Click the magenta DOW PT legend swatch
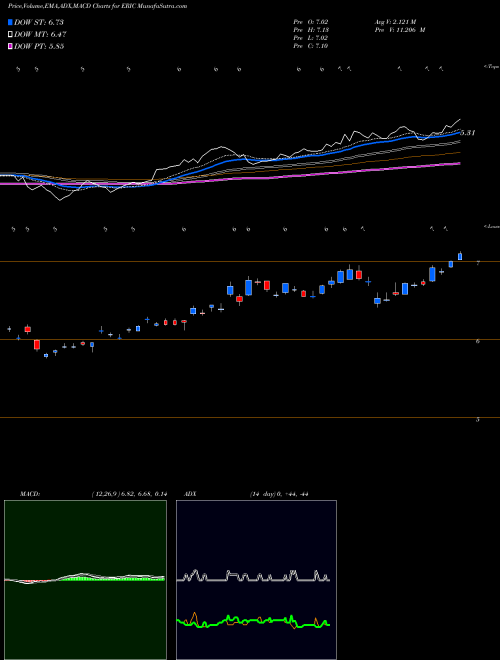Screen dimensions: 500x660 point(10,46)
